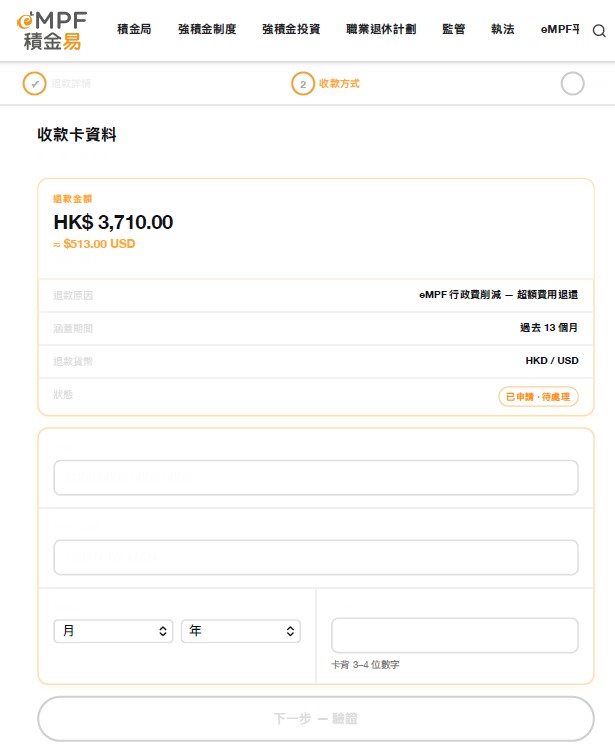Focus the first card detail input field
615x750 pixels.
[316, 477]
